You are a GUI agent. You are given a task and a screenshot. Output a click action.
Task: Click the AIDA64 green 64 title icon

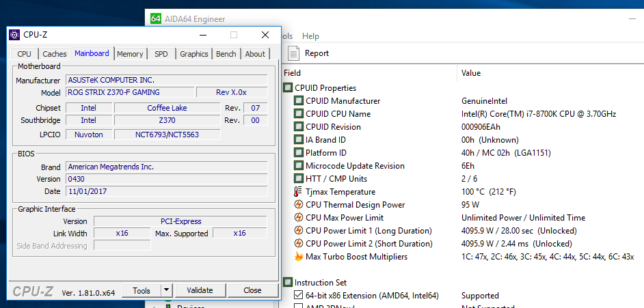156,19
